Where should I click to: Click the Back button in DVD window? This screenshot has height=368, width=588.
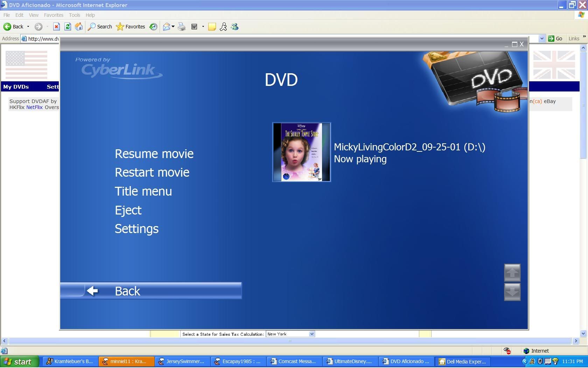(151, 291)
